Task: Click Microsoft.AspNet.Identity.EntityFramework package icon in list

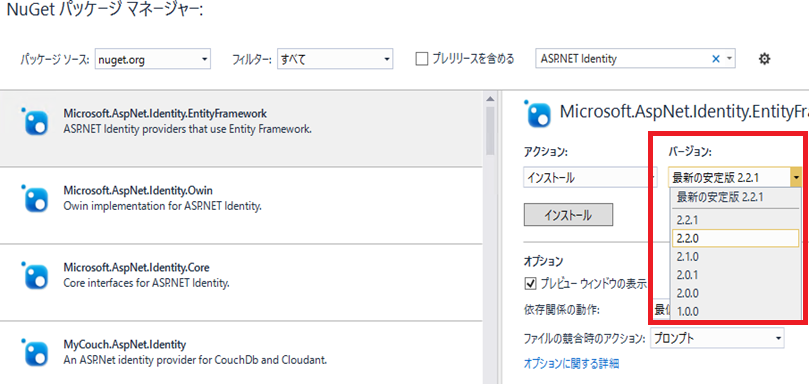Action: coord(35,121)
